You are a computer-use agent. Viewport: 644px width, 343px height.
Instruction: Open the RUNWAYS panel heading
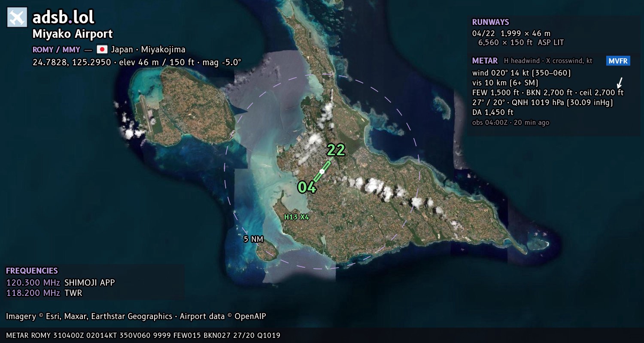coord(490,22)
